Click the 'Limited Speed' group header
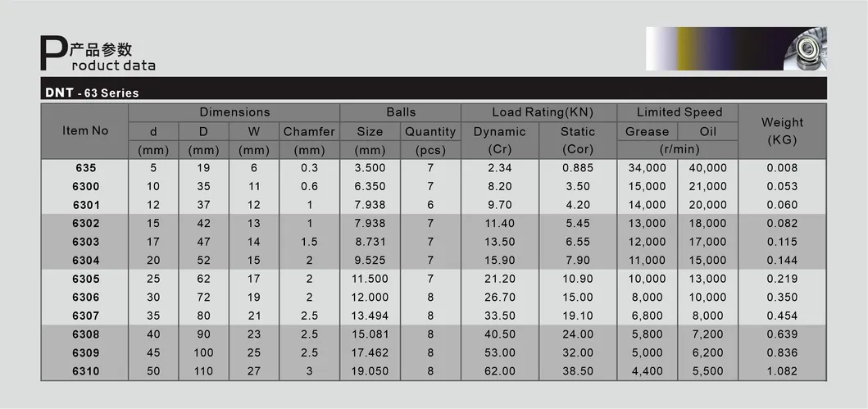868x409 pixels. (x=678, y=112)
